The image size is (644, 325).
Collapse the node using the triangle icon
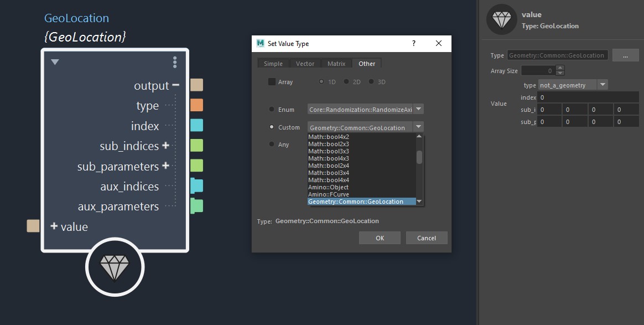[55, 62]
